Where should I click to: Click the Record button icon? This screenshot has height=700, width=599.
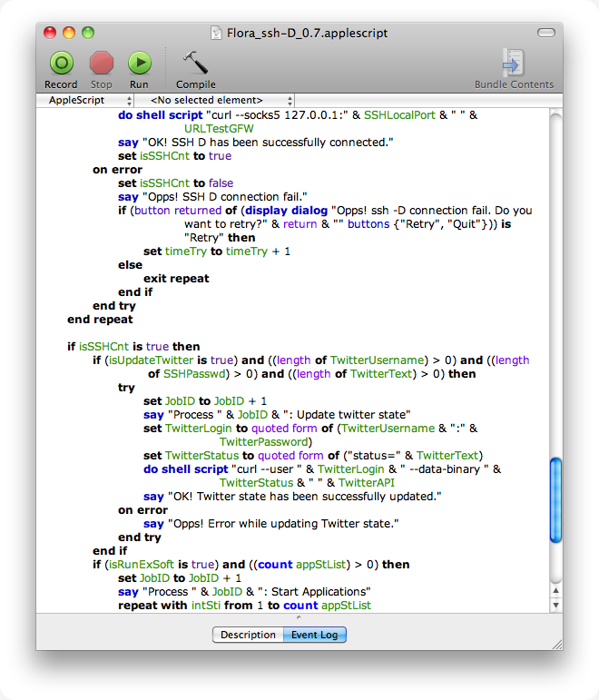(62, 63)
